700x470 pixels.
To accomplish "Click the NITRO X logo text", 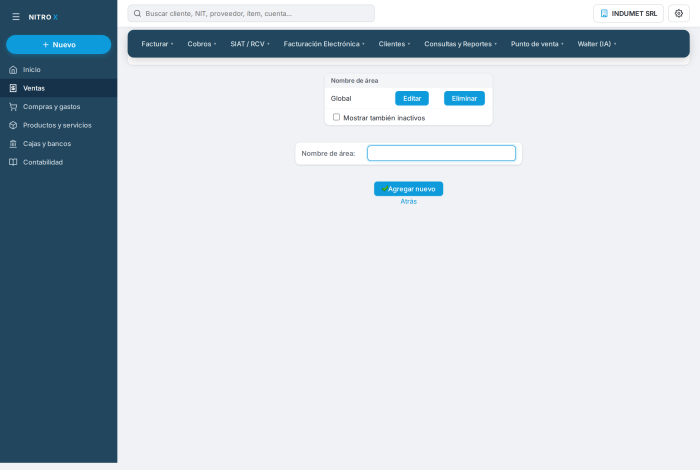I will tap(43, 17).
